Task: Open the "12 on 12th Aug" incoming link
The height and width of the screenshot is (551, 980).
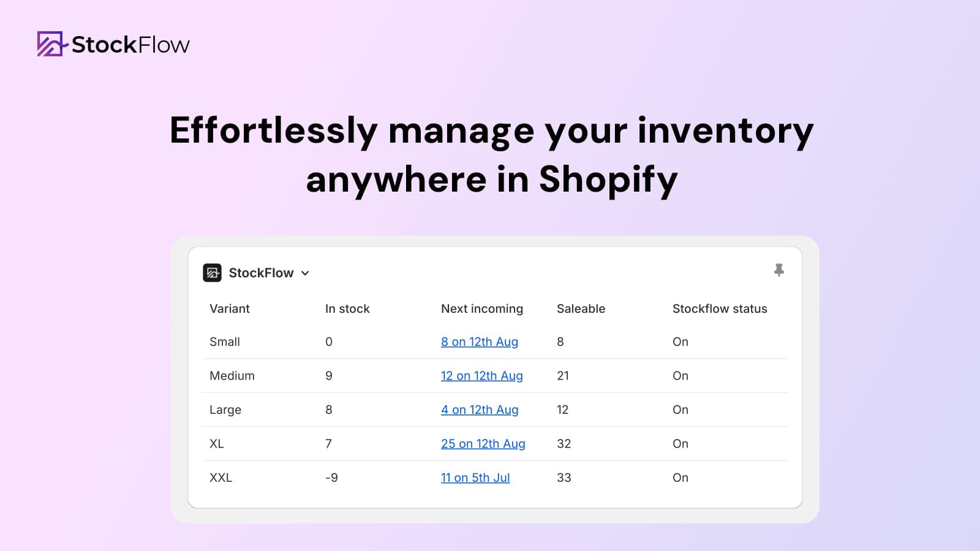Action: tap(481, 376)
